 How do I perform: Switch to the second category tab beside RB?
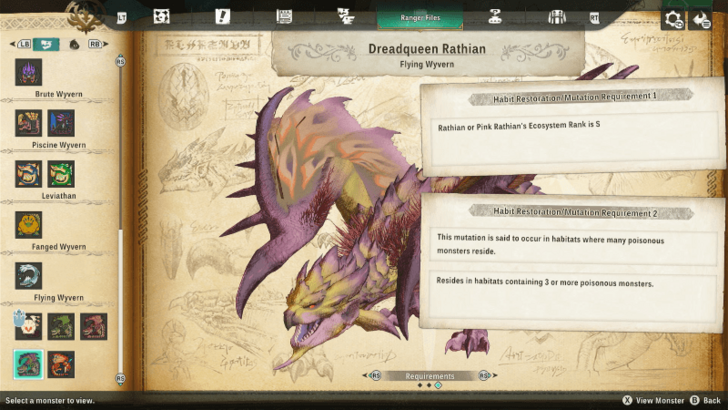tap(73, 44)
